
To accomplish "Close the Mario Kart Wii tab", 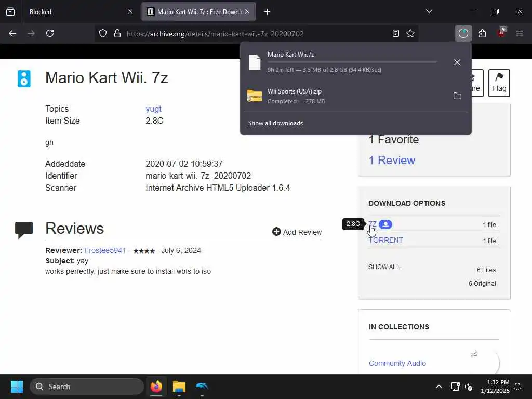I will point(247,12).
